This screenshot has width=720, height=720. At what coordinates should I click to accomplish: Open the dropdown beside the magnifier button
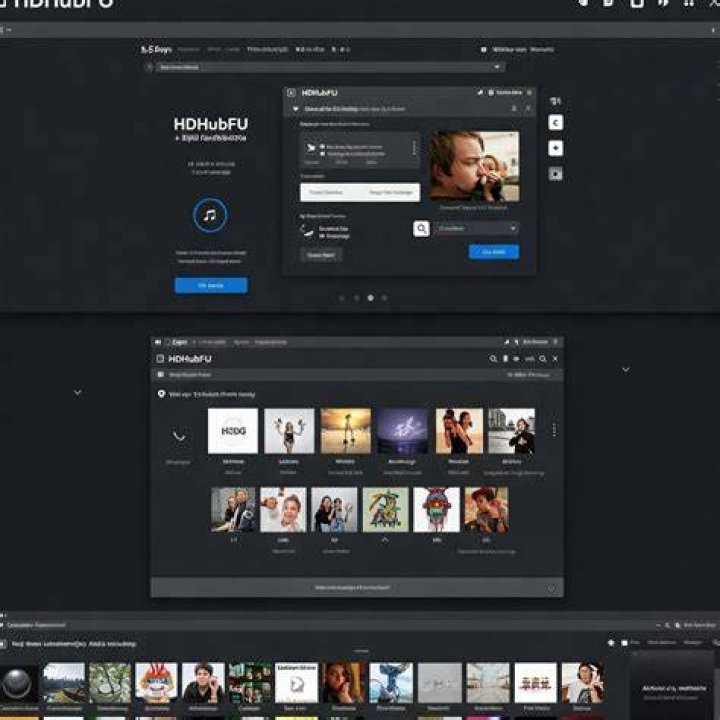click(477, 228)
